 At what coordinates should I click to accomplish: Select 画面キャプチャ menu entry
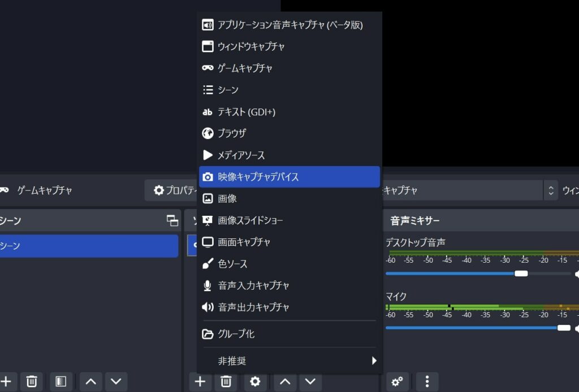(289, 242)
